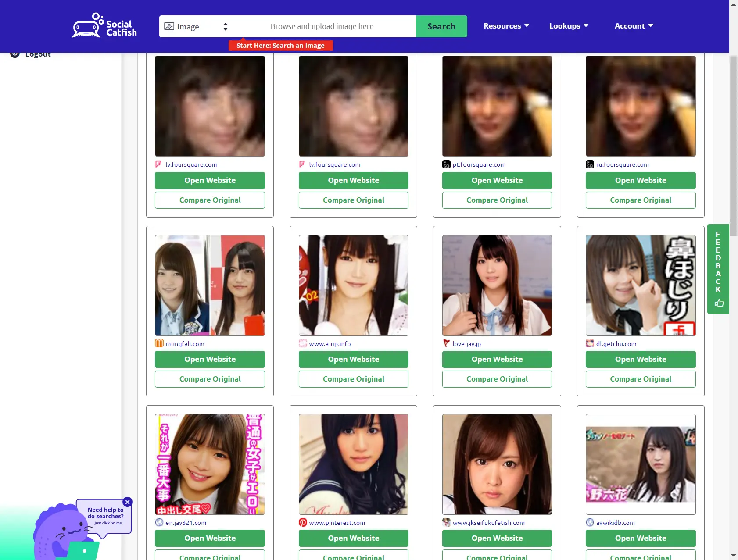Image resolution: width=738 pixels, height=560 pixels.
Task: Click the ru.foursquare.com source link
Action: 622,164
